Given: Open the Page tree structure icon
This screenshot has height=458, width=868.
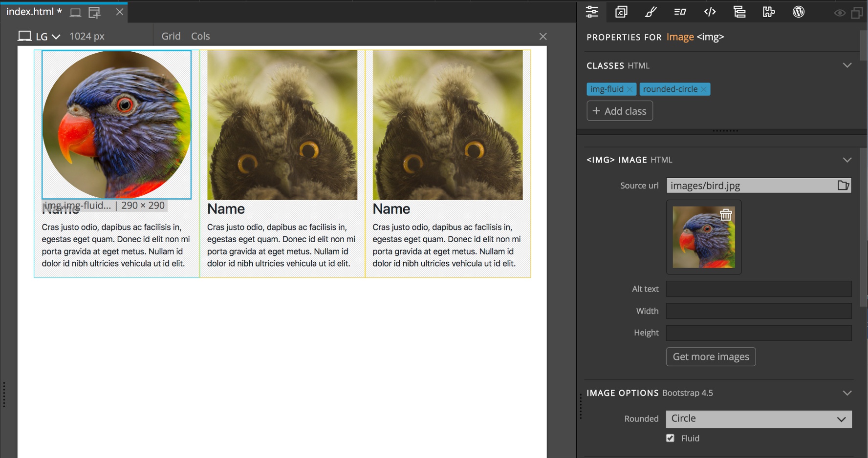Looking at the screenshot, I should point(739,12).
